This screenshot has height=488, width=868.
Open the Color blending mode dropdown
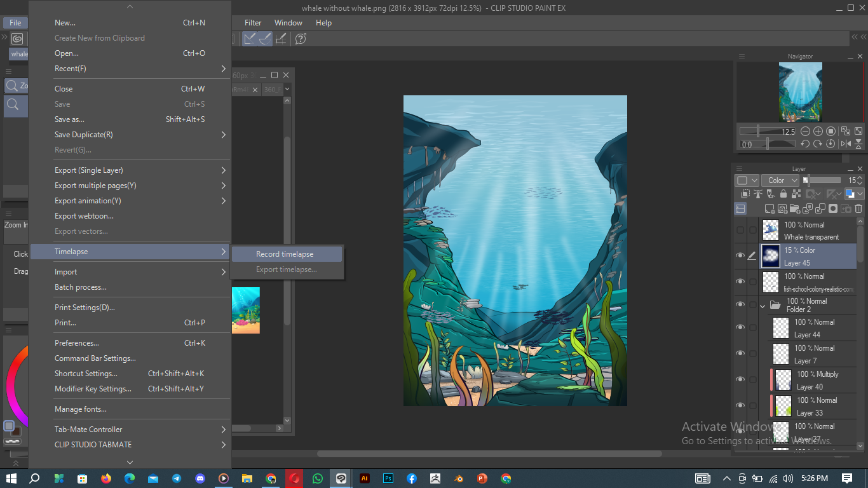(x=780, y=180)
